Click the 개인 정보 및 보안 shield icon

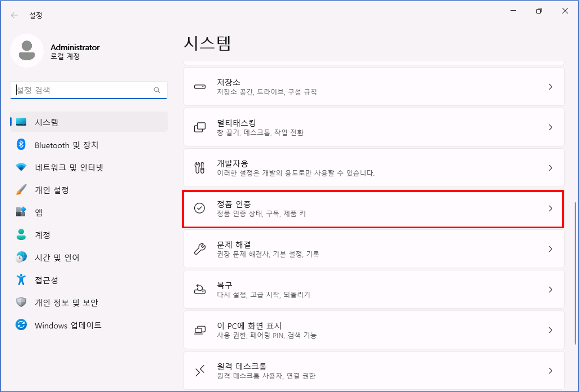coord(21,302)
